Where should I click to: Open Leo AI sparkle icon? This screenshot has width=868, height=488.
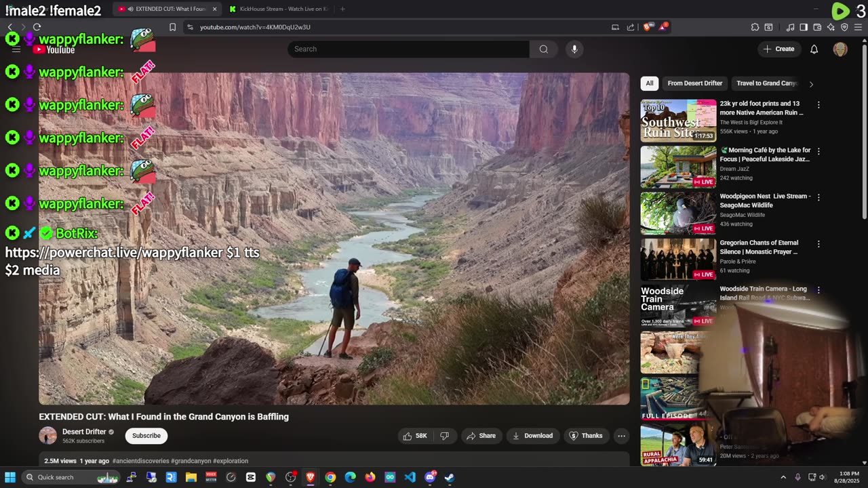tap(831, 27)
